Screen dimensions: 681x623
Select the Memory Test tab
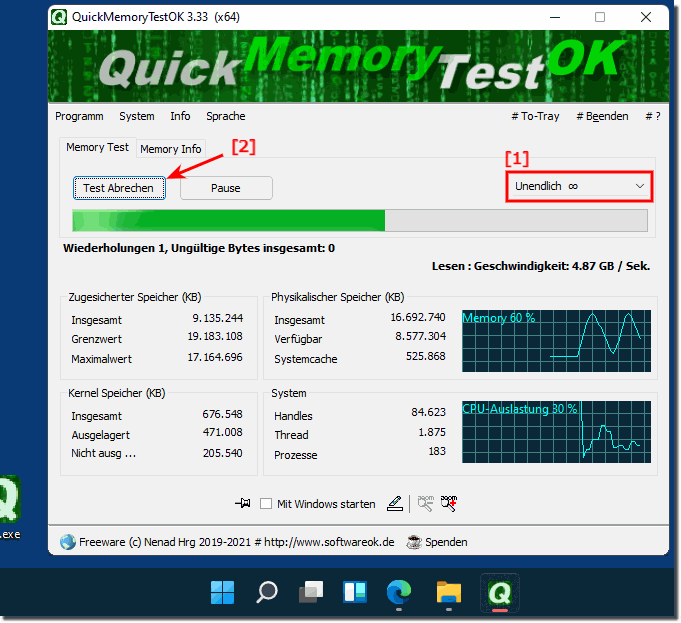pyautogui.click(x=97, y=147)
